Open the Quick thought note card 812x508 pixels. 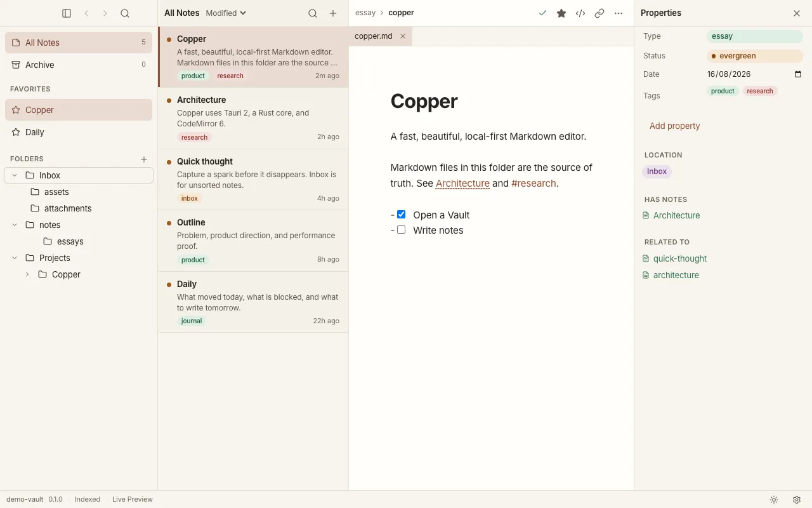pyautogui.click(x=253, y=180)
